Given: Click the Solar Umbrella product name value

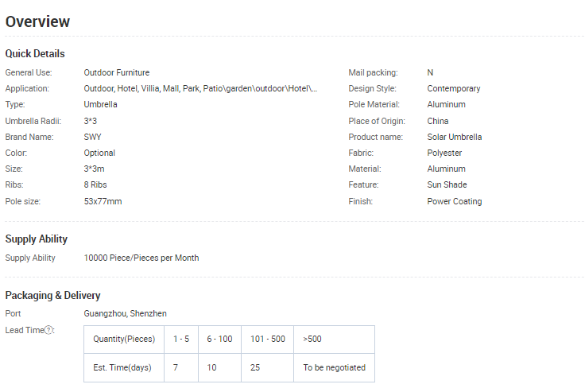Looking at the screenshot, I should (x=454, y=137).
